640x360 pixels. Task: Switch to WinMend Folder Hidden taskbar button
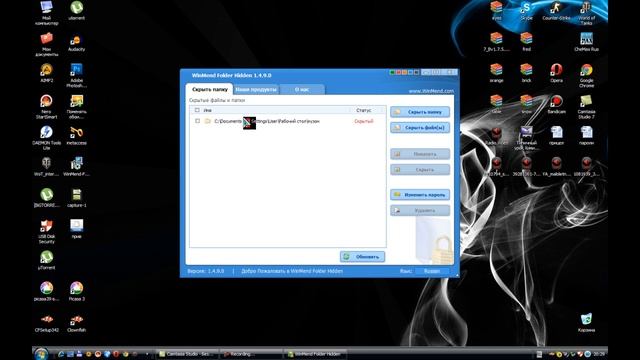pos(315,354)
